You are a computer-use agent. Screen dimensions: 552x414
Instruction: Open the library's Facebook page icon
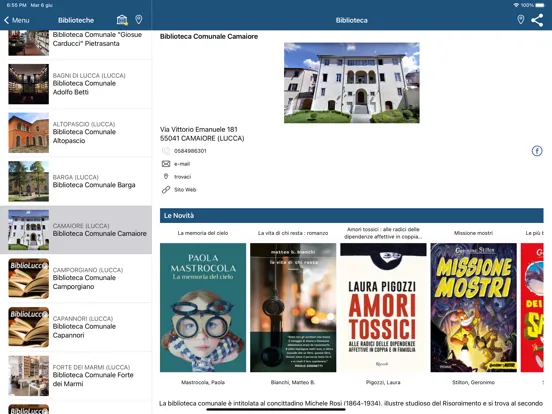[537, 151]
